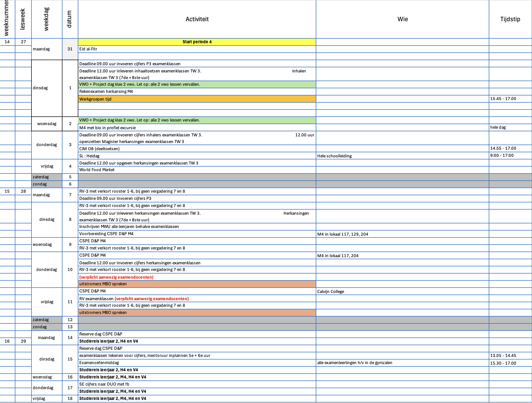Select 'M4 met bio in profiel excursie'

point(197,128)
